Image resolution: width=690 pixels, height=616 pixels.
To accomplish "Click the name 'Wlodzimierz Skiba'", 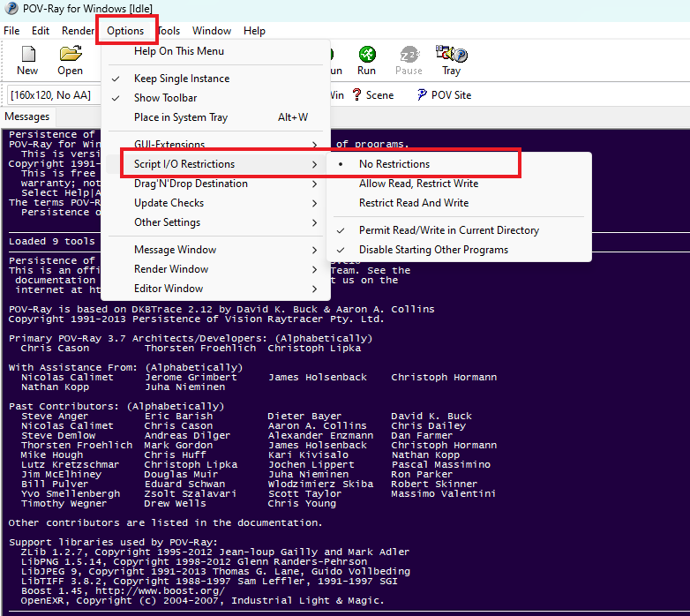I will pyautogui.click(x=321, y=484).
